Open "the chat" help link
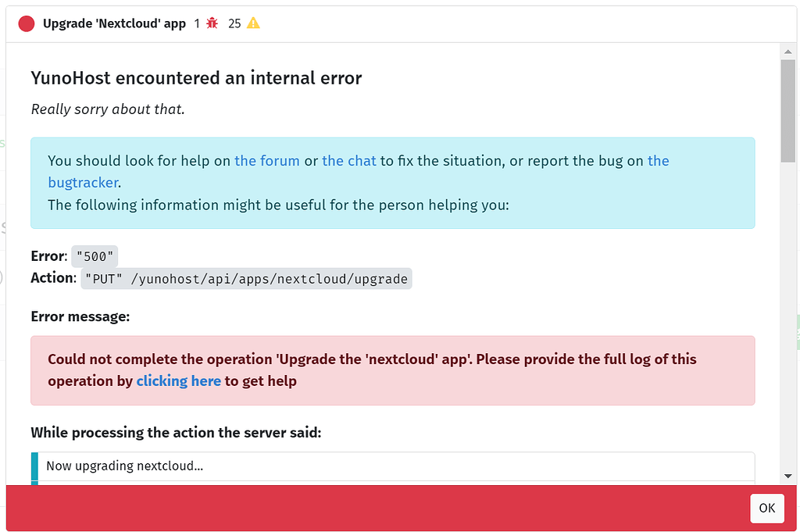This screenshot has width=800, height=532. click(349, 161)
